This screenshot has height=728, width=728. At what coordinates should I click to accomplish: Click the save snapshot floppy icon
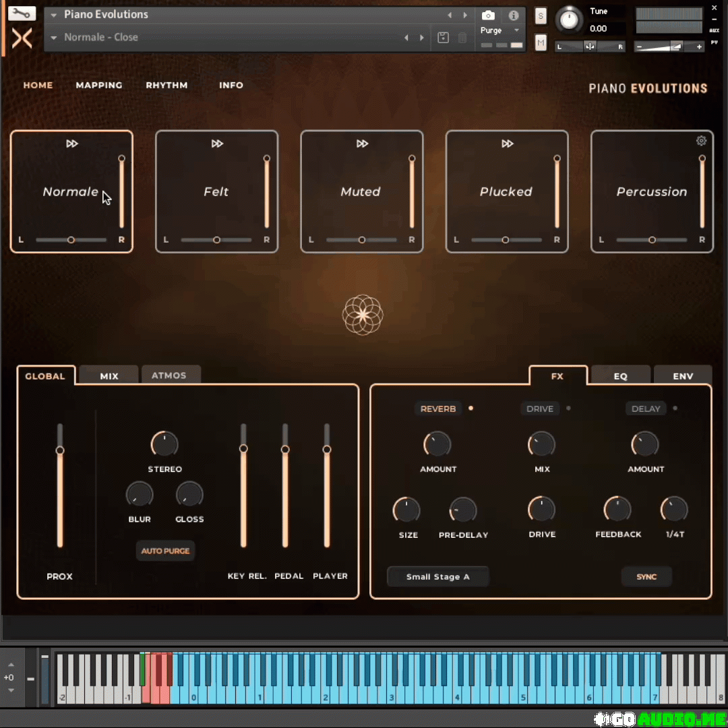(443, 38)
